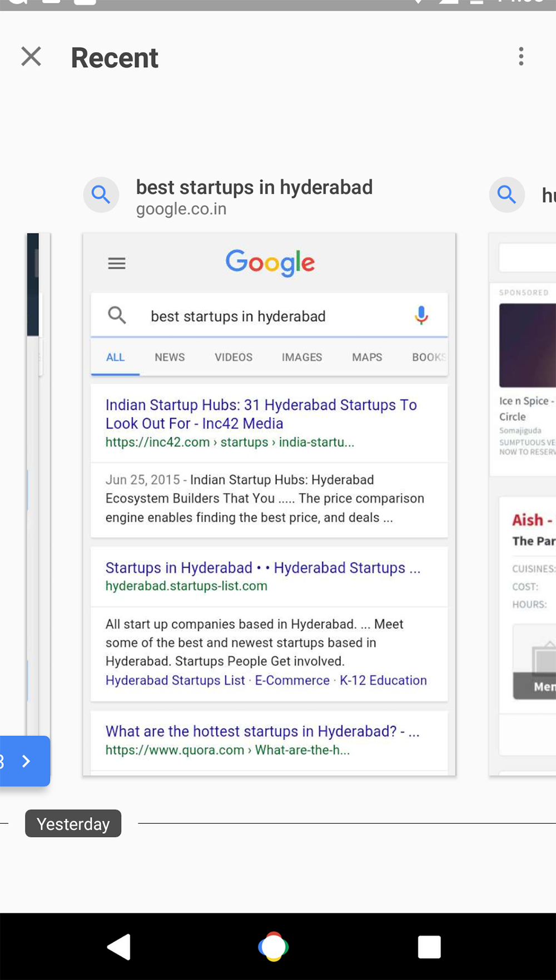Close the Recent screen with X
This screenshot has height=980, width=556.
pos(31,57)
